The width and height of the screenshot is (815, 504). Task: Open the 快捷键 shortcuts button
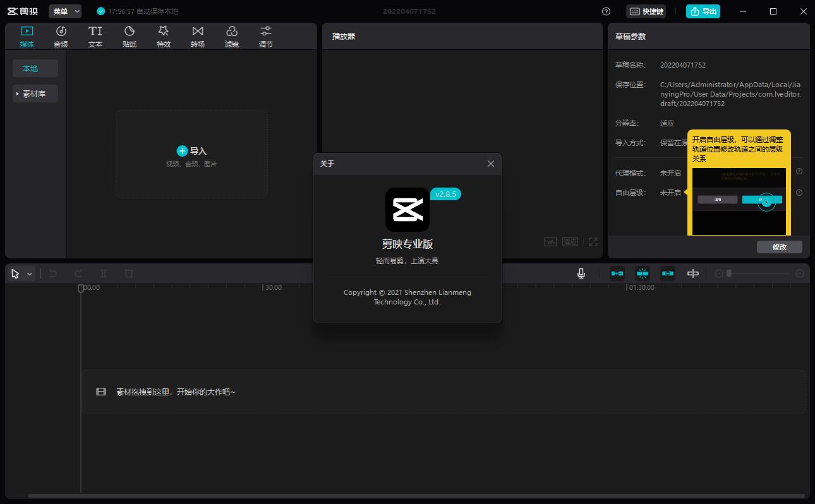click(646, 11)
